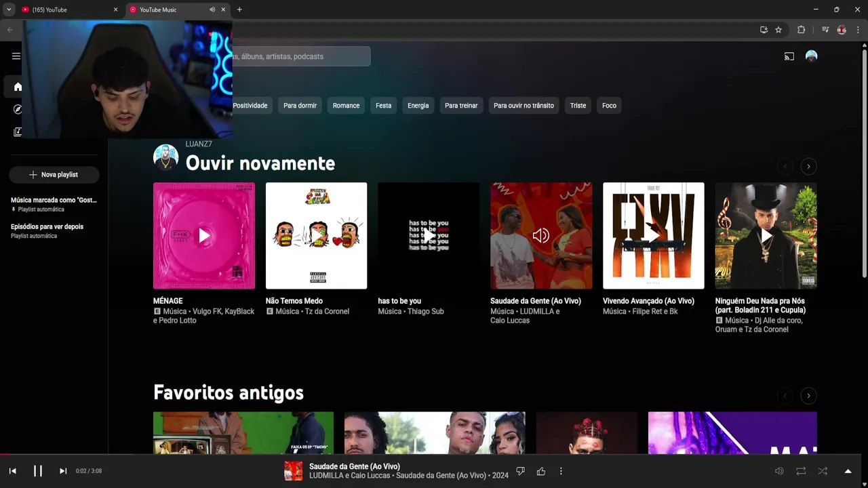Select the Foco chip
Viewport: 868px width, 488px height.
(609, 106)
